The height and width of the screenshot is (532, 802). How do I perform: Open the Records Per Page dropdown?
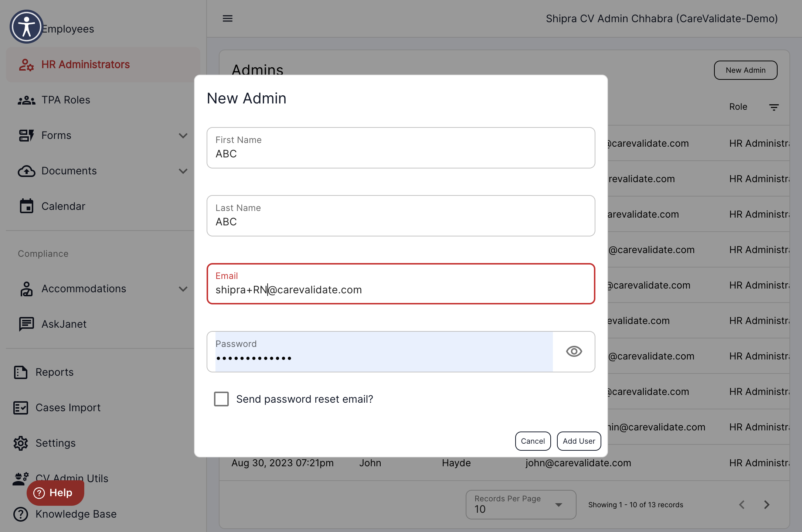[521, 505]
